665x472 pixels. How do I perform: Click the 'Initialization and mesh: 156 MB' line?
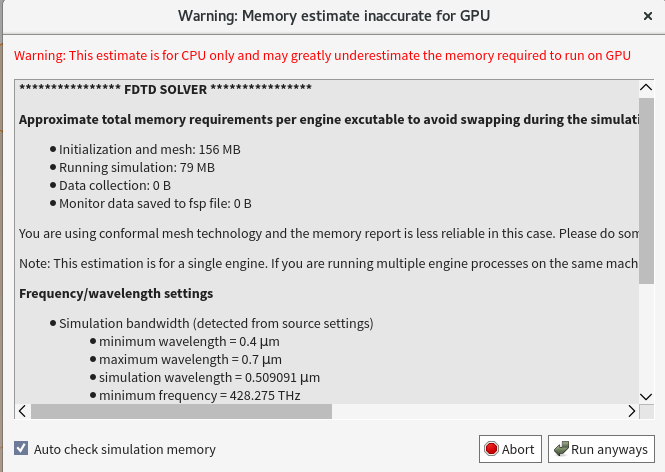tap(149, 149)
